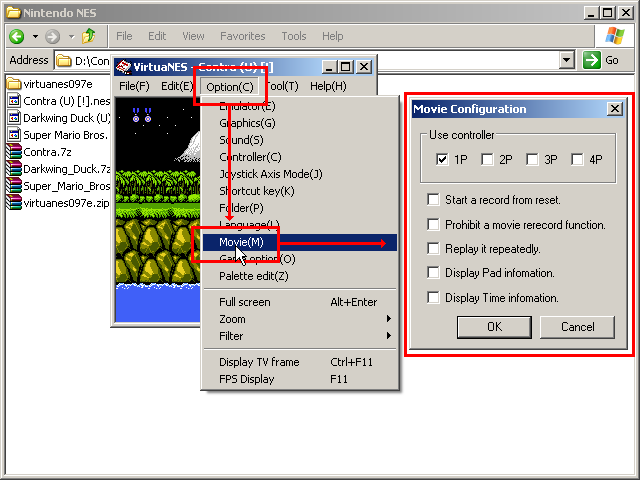Screen dimensions: 640x480
Task: Open the Back button history dropdown arrow
Action: pyautogui.click(x=36, y=36)
